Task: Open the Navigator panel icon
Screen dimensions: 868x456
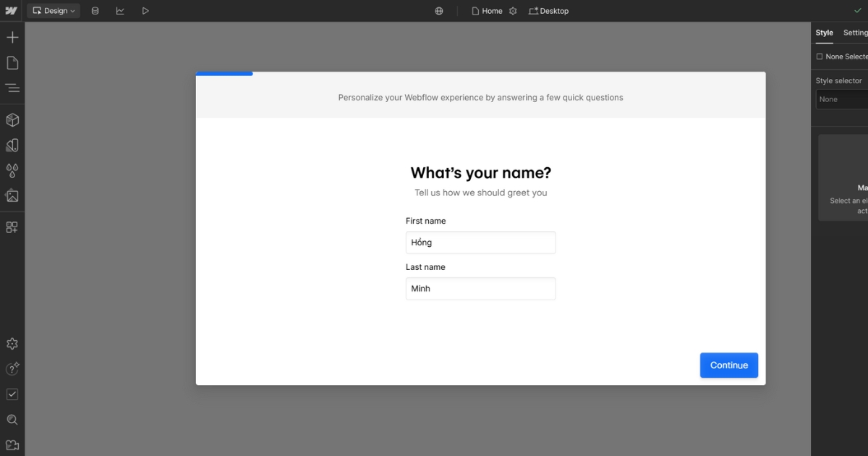Action: pos(12,88)
